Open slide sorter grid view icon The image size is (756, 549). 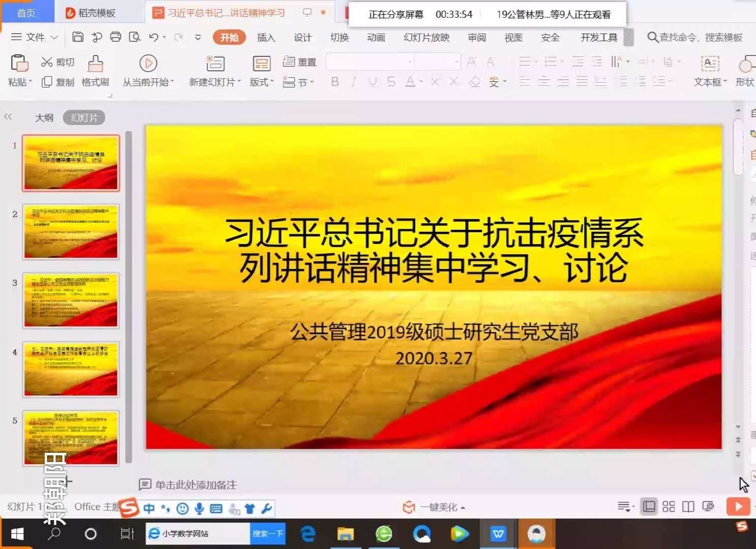[668, 506]
